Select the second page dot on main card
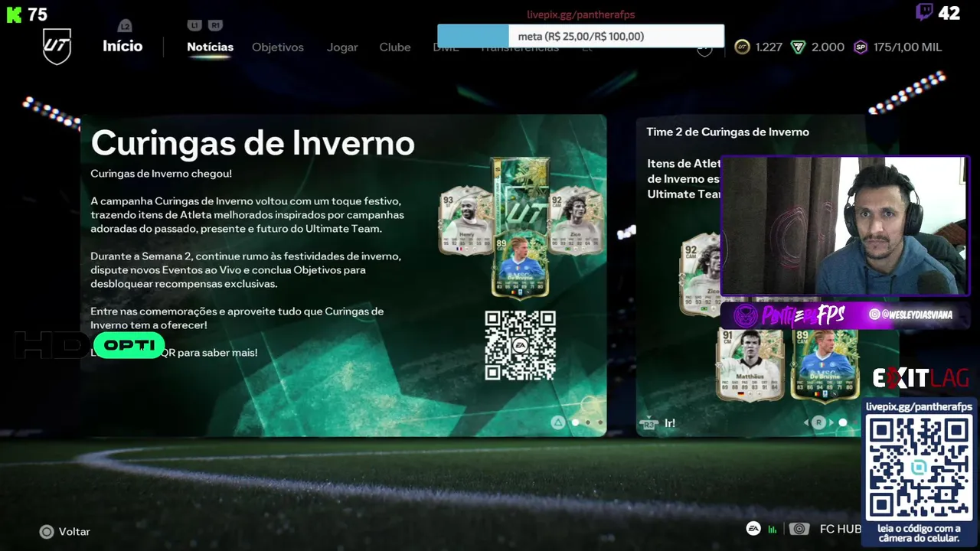 click(588, 422)
